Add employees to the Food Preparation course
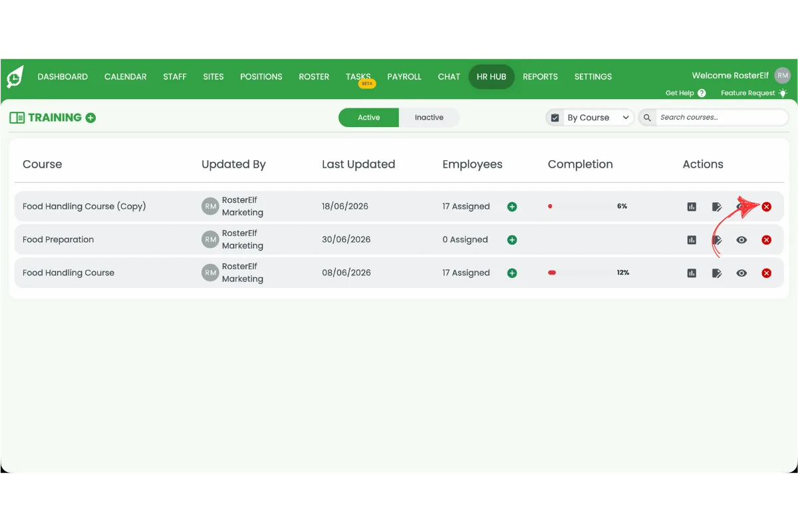This screenshot has width=798, height=532. point(512,240)
